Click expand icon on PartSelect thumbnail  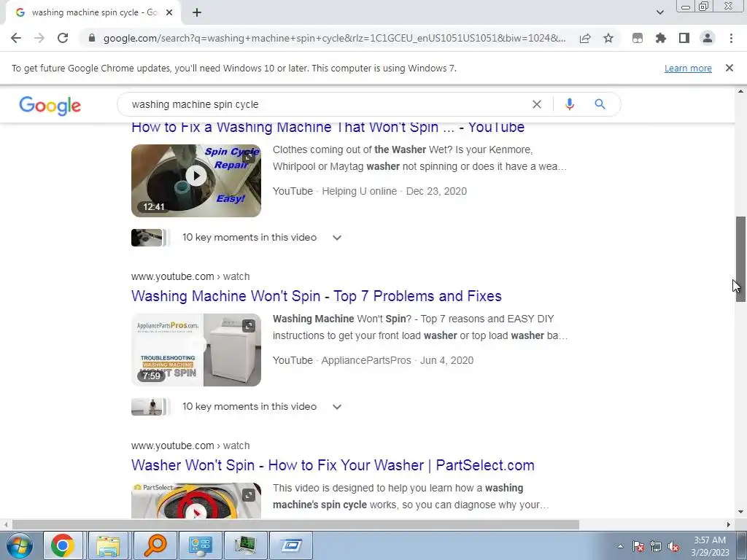coord(249,495)
